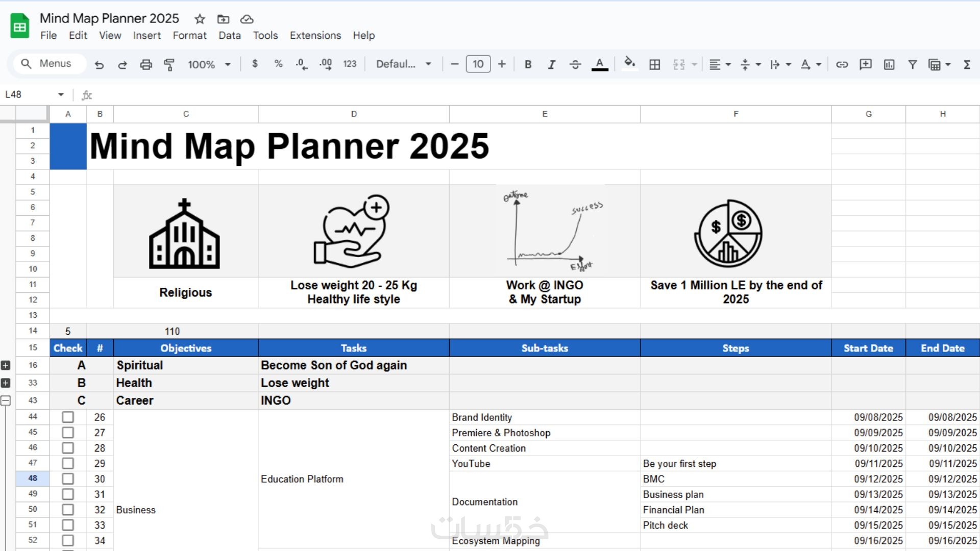980x551 pixels.
Task: Click the print icon in toolbar
Action: (146, 64)
